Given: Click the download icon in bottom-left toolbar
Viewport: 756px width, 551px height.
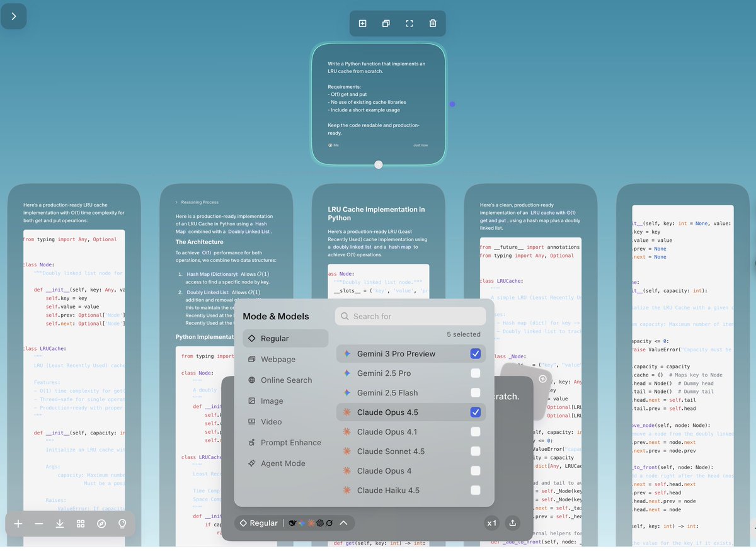Looking at the screenshot, I should click(60, 523).
